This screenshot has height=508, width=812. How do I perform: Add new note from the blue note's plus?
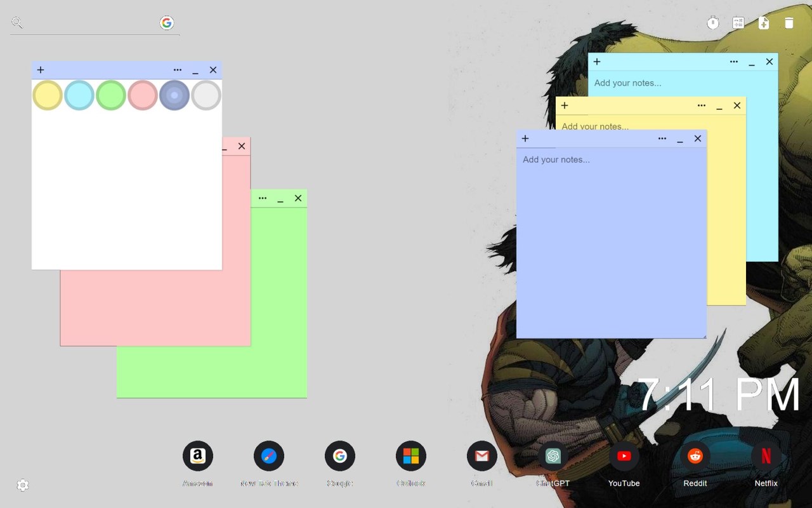(x=525, y=138)
